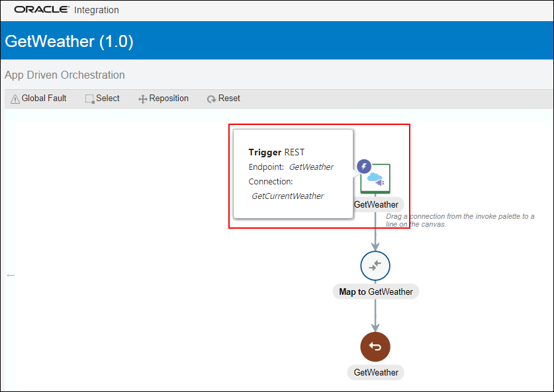Screen dimensions: 554x392
Task: Enable Select mode in the toolbar
Action: pyautogui.click(x=103, y=98)
